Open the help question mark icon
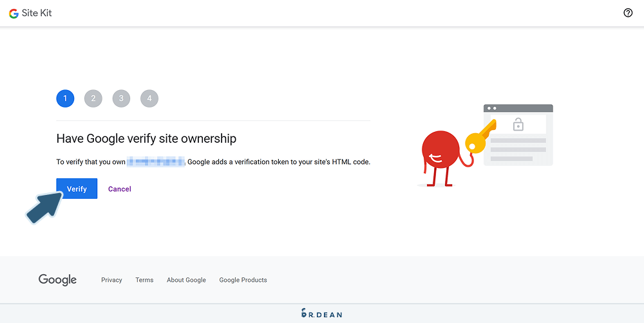The image size is (644, 323). 628,13
